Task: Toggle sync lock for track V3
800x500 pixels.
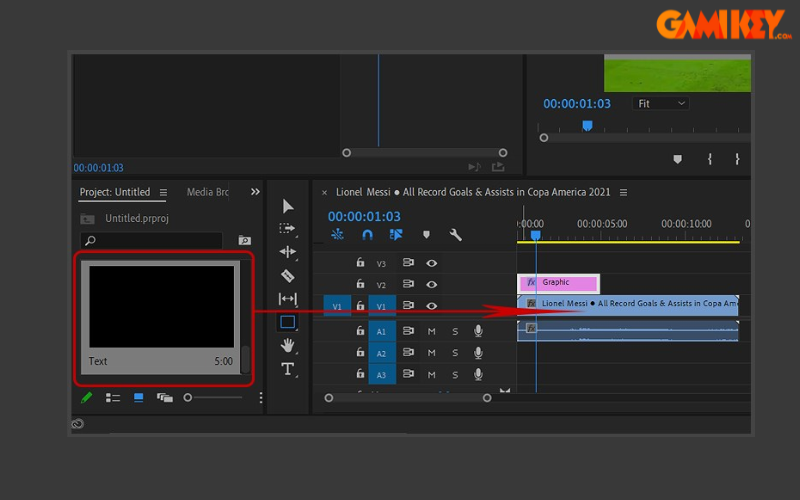Action: pos(408,262)
